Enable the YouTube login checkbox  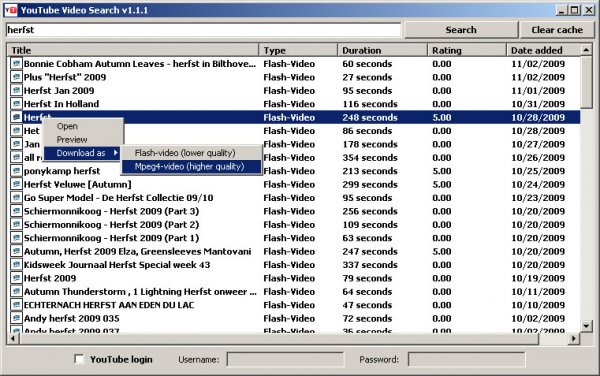point(79,359)
